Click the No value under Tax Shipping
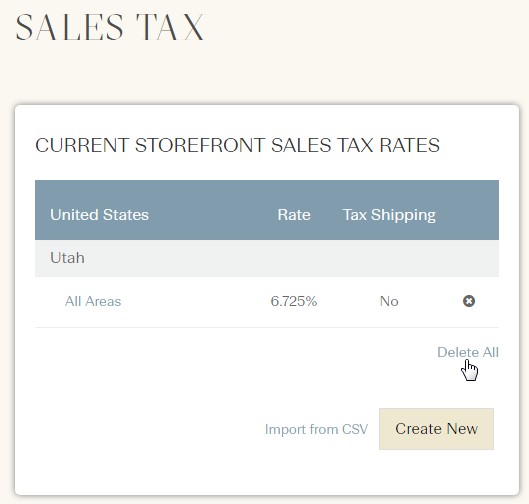The width and height of the screenshot is (529, 504). (389, 301)
